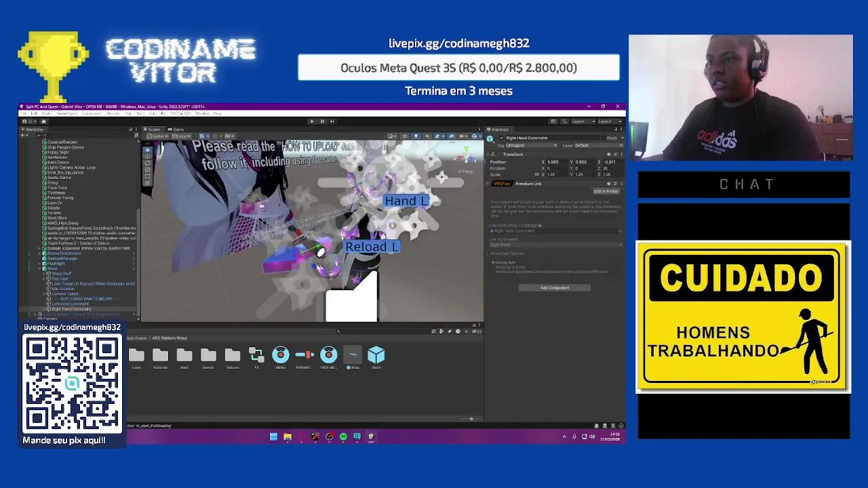Click the Add Component button
This screenshot has width=868, height=488.
click(555, 288)
